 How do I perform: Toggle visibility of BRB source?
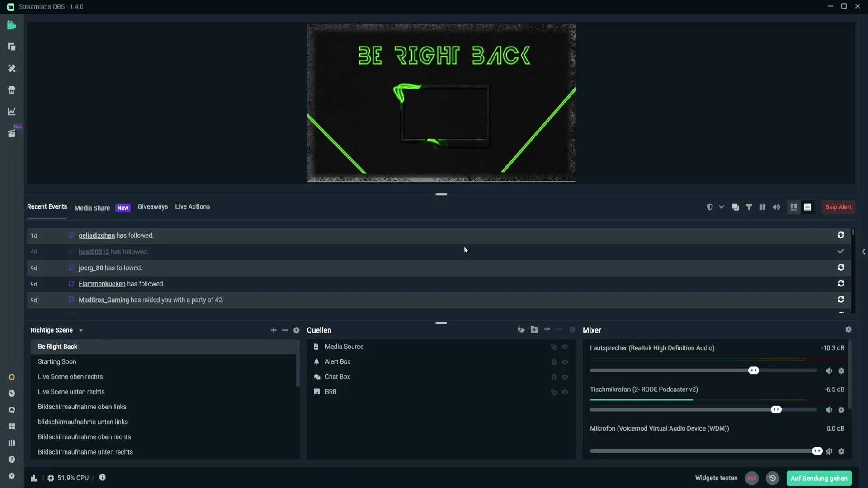pos(565,392)
